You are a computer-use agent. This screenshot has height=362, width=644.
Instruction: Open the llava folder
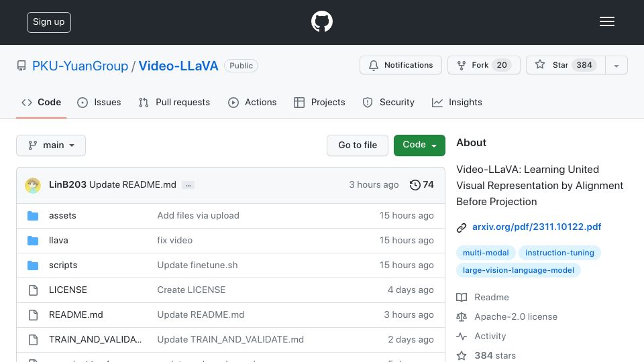point(58,240)
